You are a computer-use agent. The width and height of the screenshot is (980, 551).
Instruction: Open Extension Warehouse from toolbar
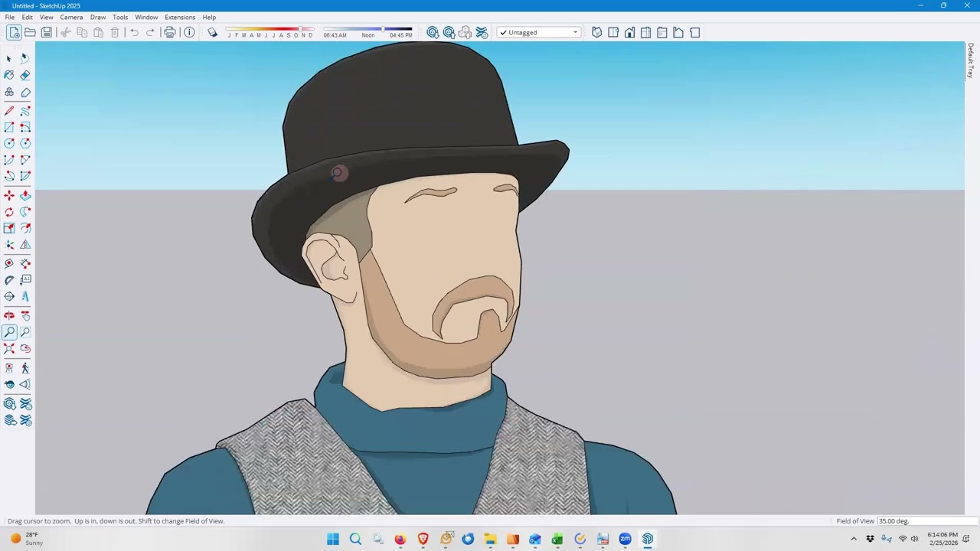482,32
